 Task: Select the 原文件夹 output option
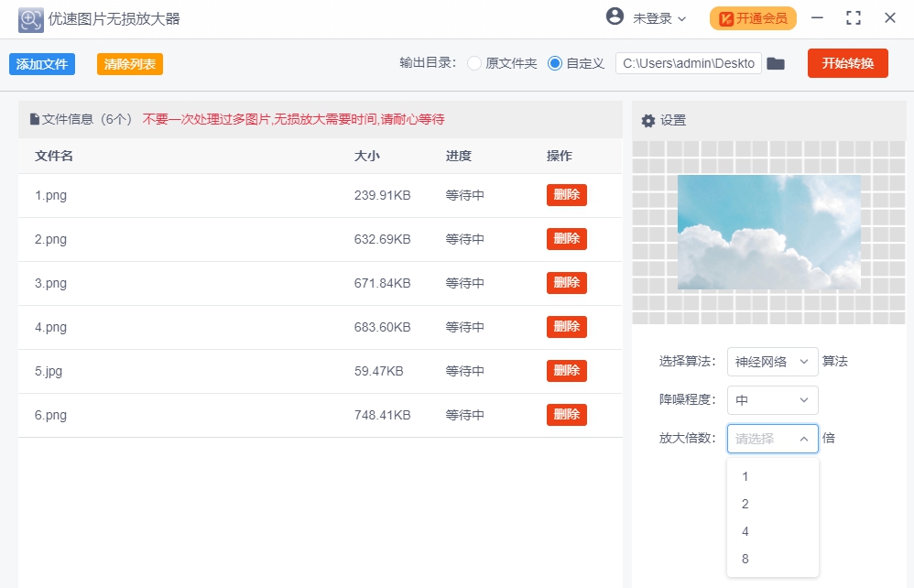473,63
